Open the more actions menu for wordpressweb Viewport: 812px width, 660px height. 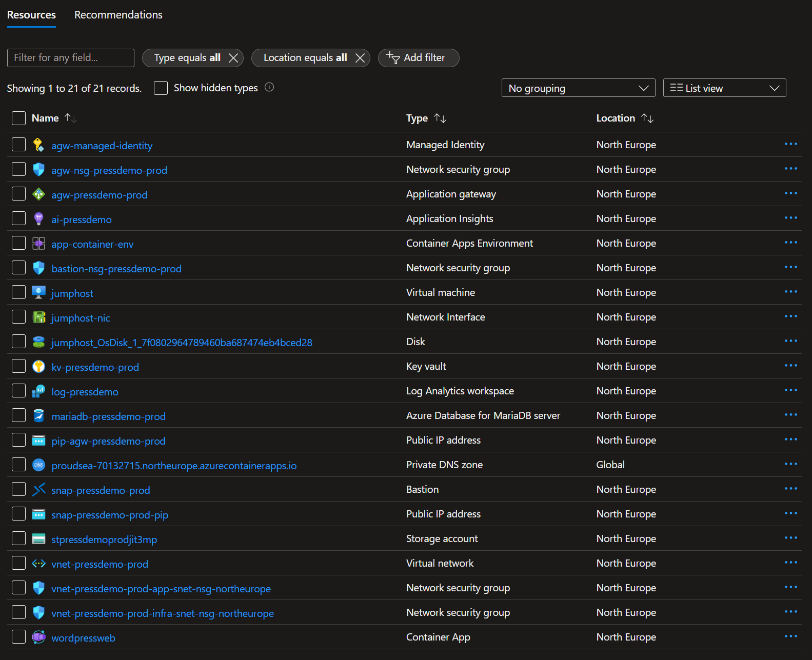tap(790, 636)
